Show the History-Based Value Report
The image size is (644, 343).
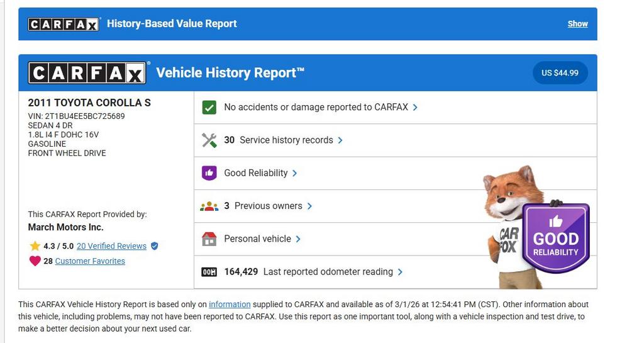(x=577, y=24)
